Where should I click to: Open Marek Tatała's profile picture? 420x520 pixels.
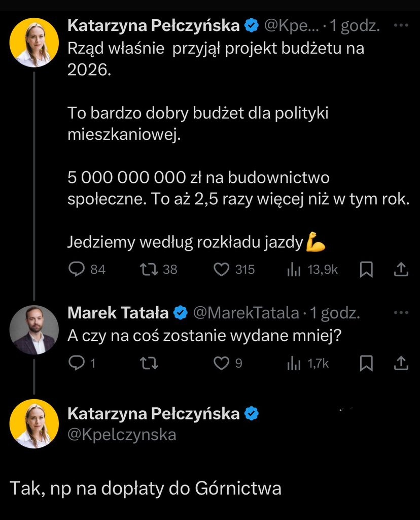[x=34, y=330]
